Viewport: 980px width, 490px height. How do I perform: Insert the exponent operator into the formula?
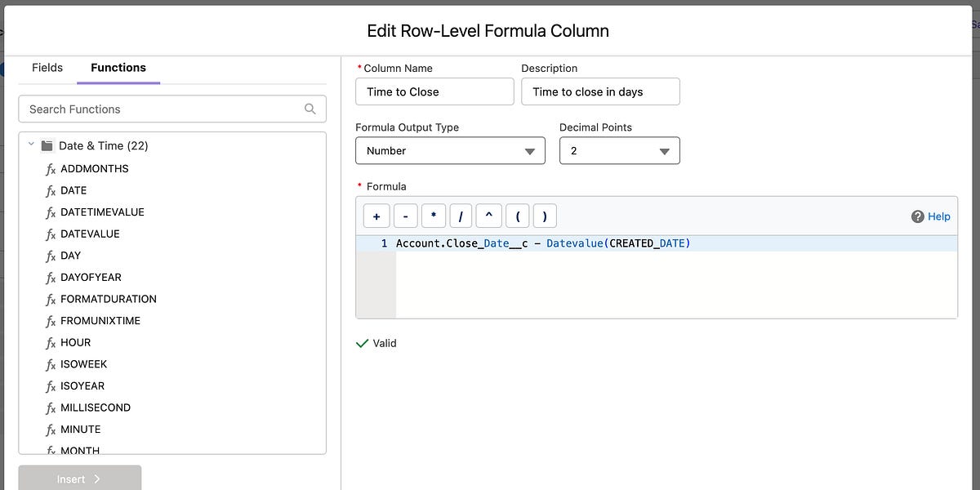490,215
